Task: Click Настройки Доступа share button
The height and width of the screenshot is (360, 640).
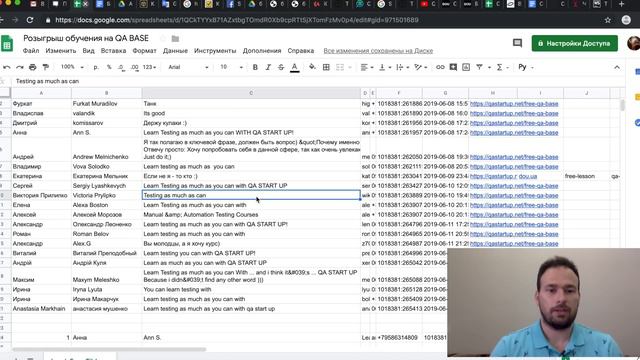Action: tap(574, 43)
